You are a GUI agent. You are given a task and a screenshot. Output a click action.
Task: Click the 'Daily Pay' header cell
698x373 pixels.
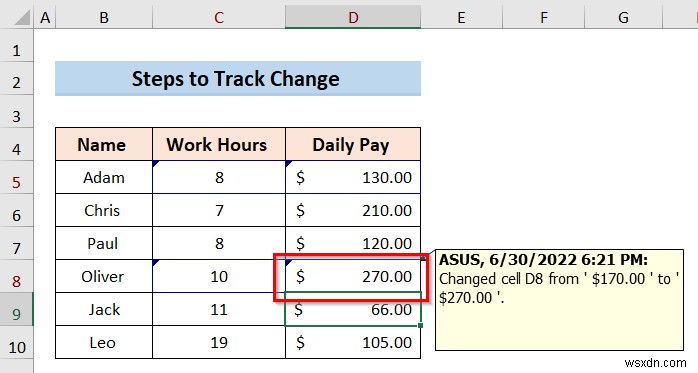[x=353, y=144]
